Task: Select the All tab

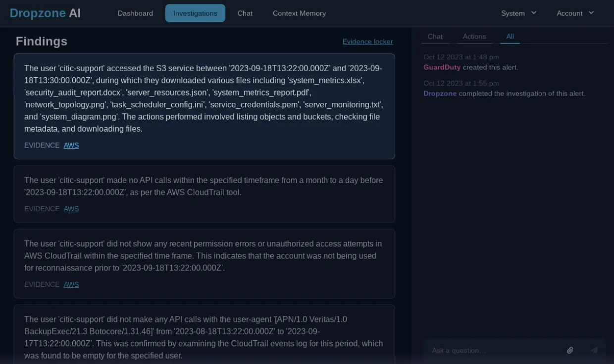Action: click(510, 36)
